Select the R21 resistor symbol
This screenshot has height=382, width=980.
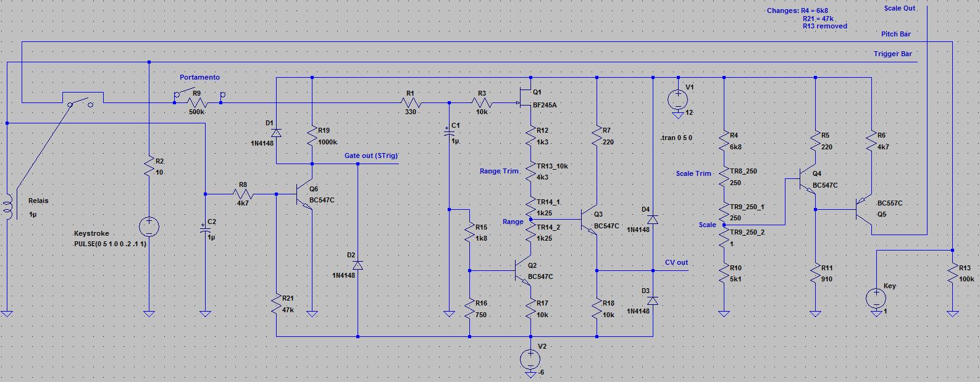[277, 302]
